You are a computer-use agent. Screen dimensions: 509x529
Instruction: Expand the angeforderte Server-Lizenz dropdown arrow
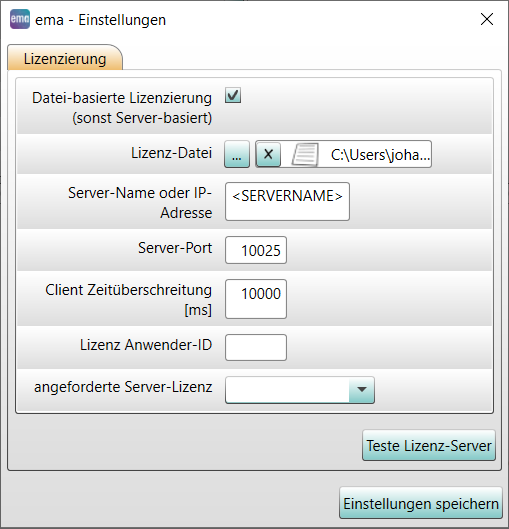pyautogui.click(x=362, y=389)
